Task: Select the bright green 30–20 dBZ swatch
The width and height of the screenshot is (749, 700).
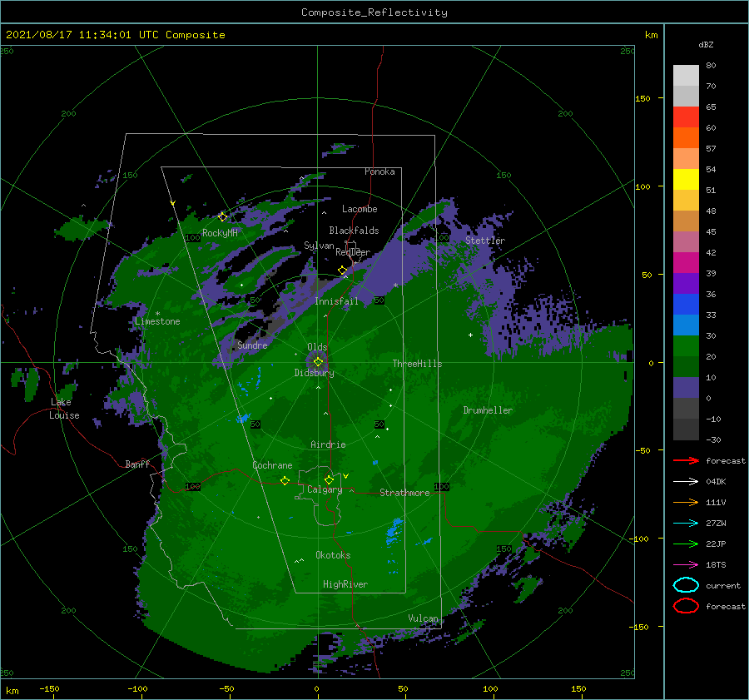Action: (686, 345)
